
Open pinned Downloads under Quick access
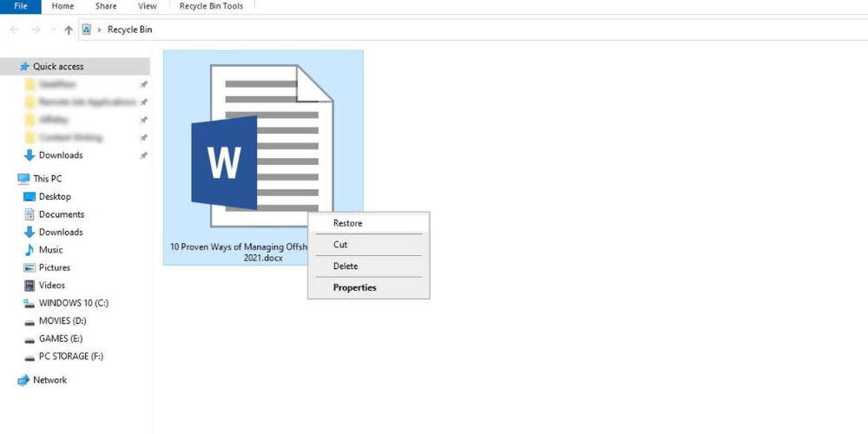[61, 155]
